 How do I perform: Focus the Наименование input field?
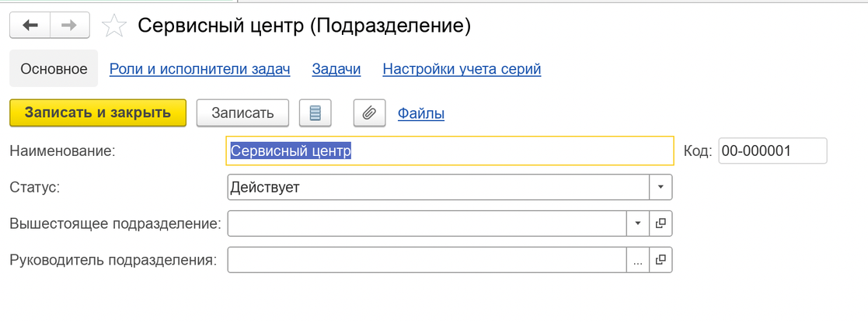450,151
